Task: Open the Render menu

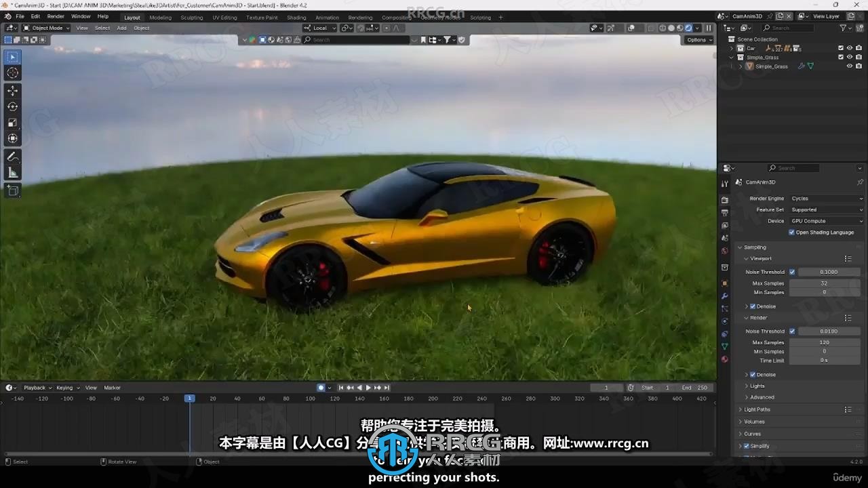Action: click(56, 16)
